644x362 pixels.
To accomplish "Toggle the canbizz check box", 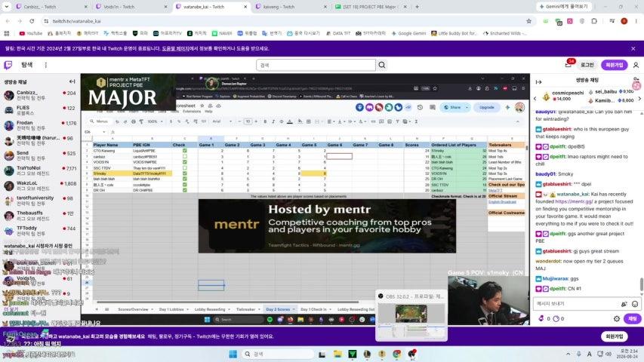I will (185, 156).
